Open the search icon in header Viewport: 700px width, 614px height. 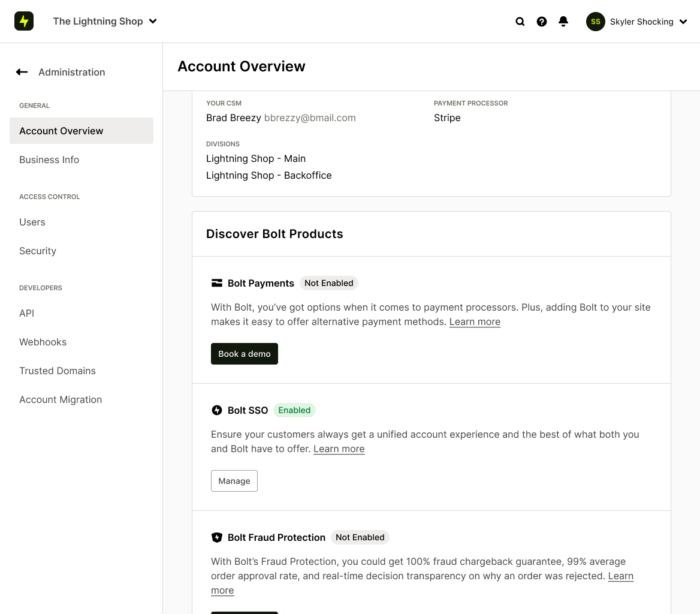[520, 22]
